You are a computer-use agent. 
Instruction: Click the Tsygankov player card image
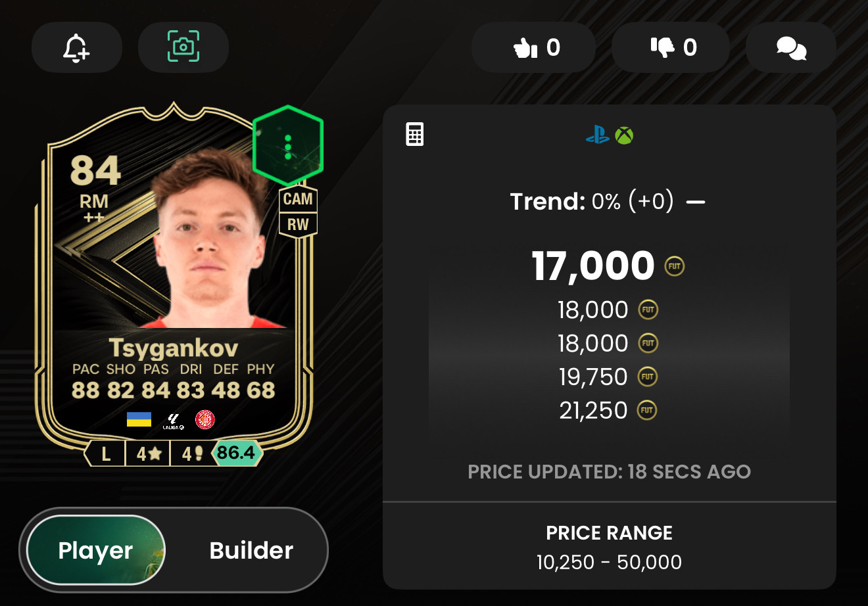173,276
